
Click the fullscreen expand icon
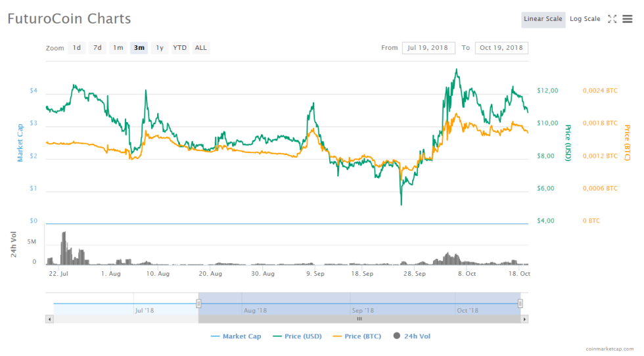click(x=612, y=19)
